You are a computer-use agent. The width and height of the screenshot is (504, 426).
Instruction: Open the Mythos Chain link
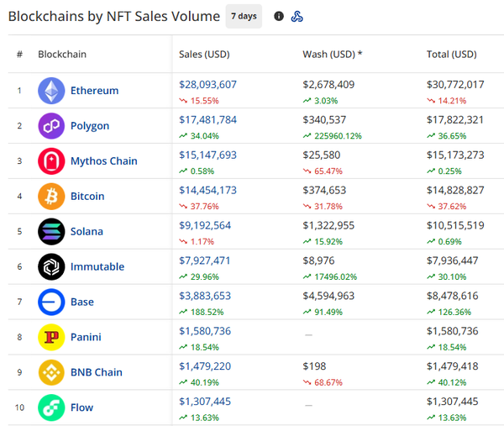click(103, 161)
